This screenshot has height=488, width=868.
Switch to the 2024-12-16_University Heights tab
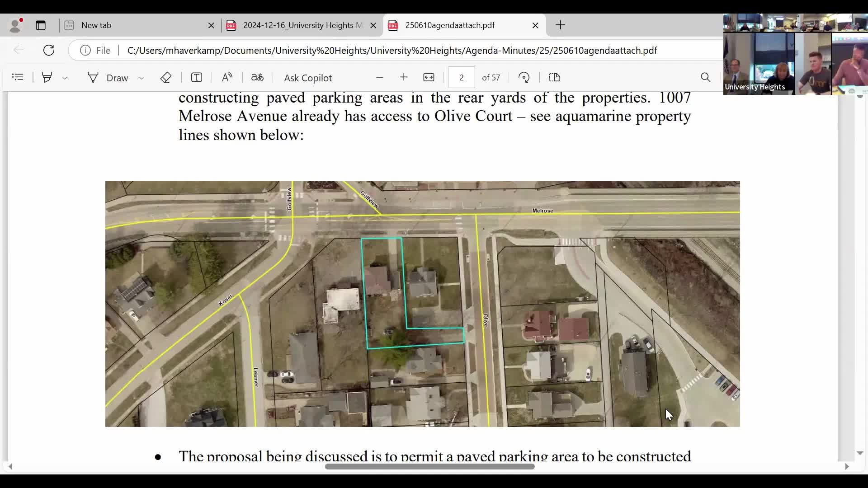click(x=302, y=25)
